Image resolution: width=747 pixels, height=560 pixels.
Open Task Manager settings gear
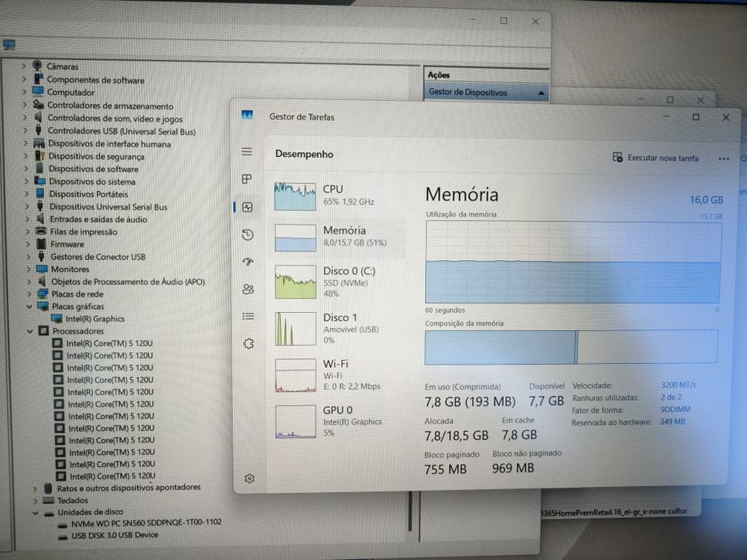point(249,478)
